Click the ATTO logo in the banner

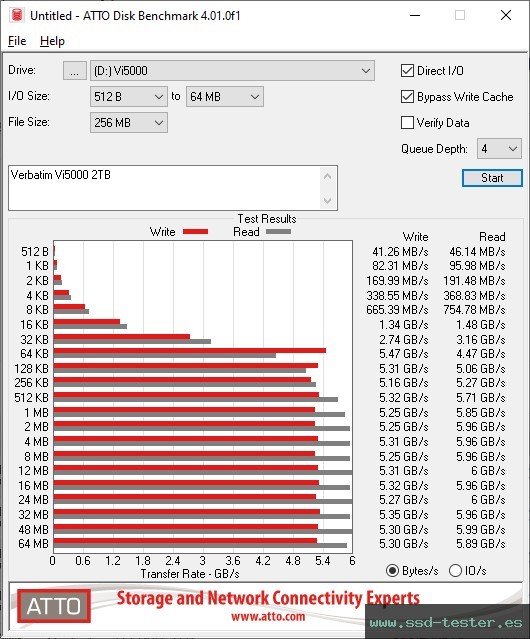click(54, 606)
